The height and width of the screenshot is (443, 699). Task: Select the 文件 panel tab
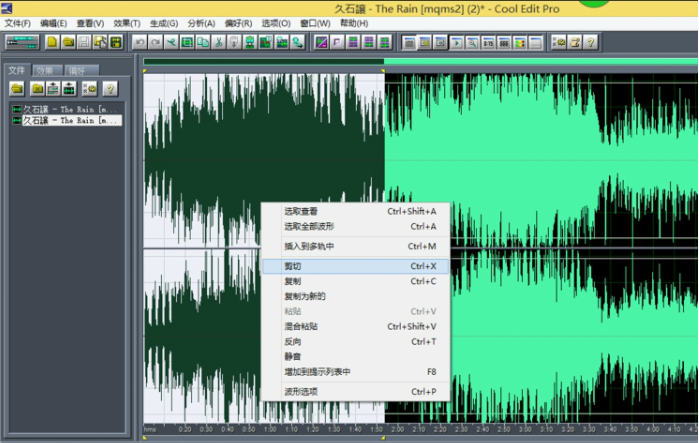(x=17, y=70)
